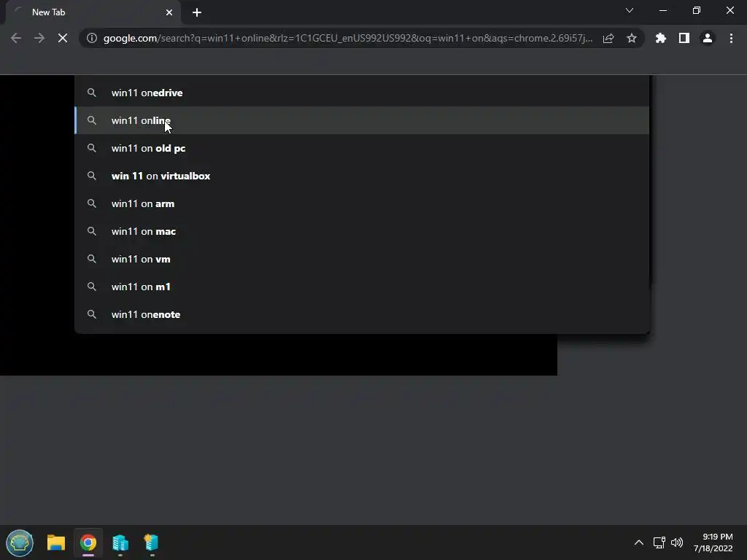The height and width of the screenshot is (560, 747).
Task: Open File Explorer from the taskbar
Action: [x=55, y=542]
